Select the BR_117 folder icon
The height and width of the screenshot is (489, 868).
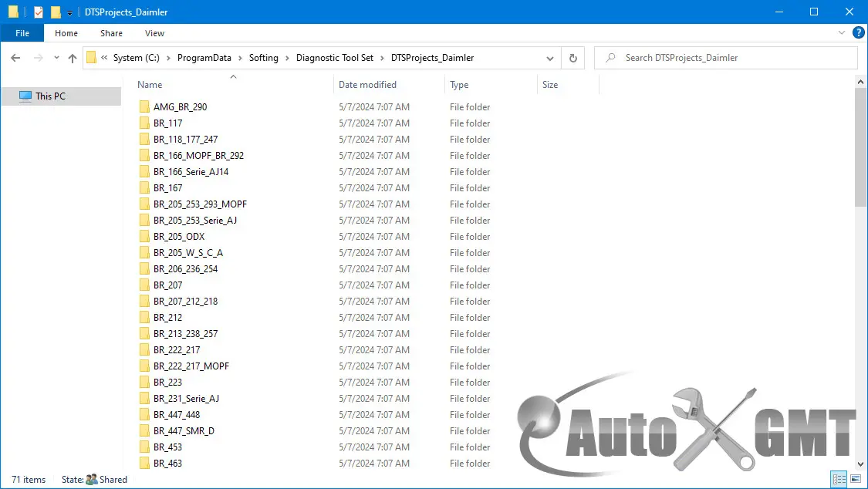(x=144, y=123)
